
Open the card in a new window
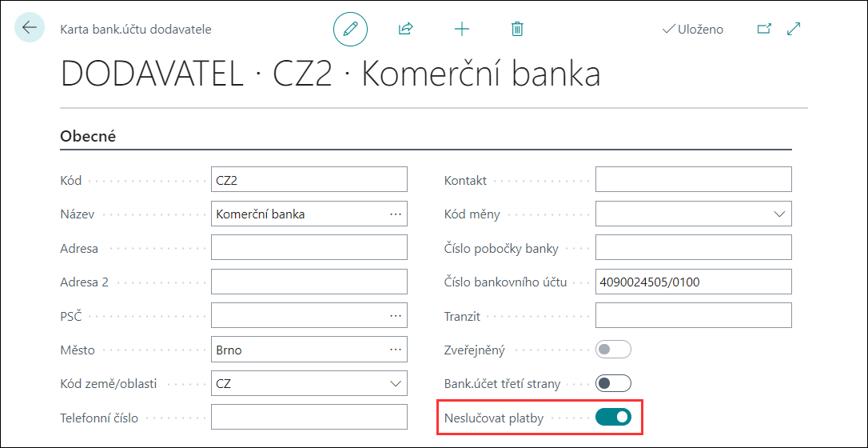tap(764, 29)
